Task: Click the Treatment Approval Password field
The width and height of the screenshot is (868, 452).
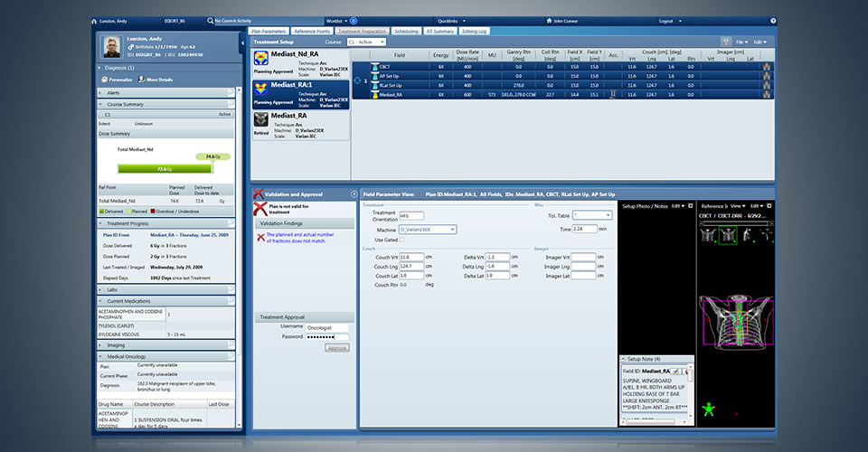Action: [326, 337]
